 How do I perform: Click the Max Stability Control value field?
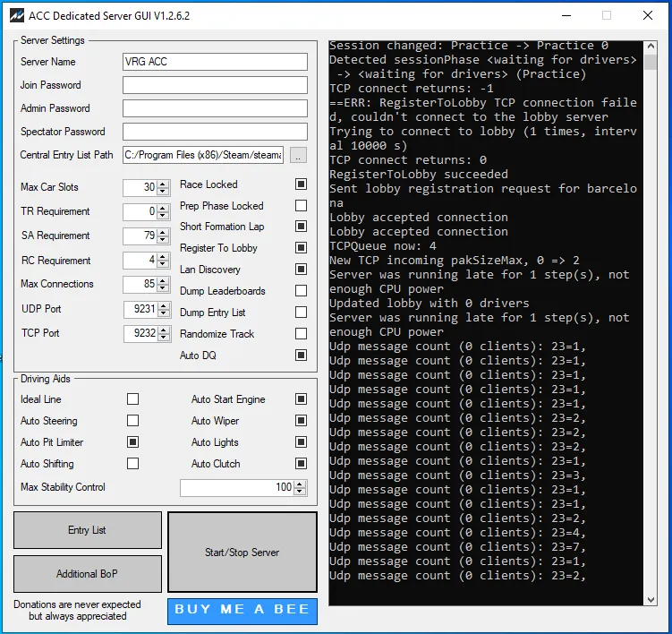(x=237, y=488)
